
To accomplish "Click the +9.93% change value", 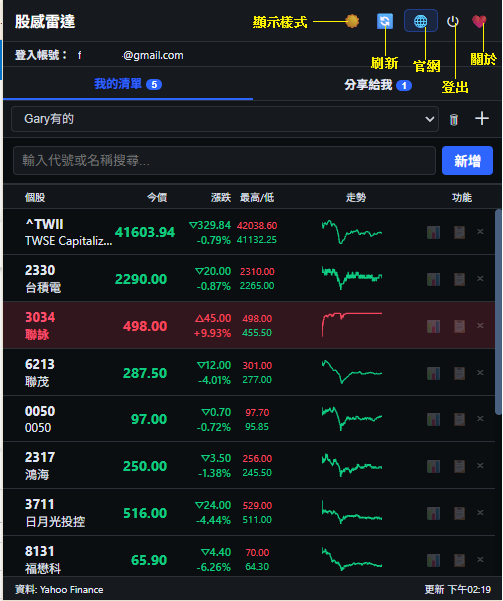I will 212,333.
